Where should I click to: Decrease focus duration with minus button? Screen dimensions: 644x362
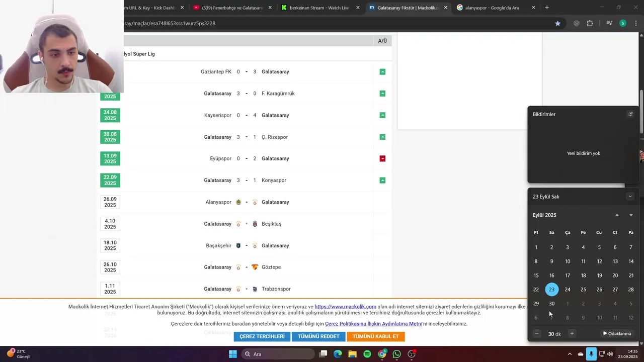(x=537, y=334)
